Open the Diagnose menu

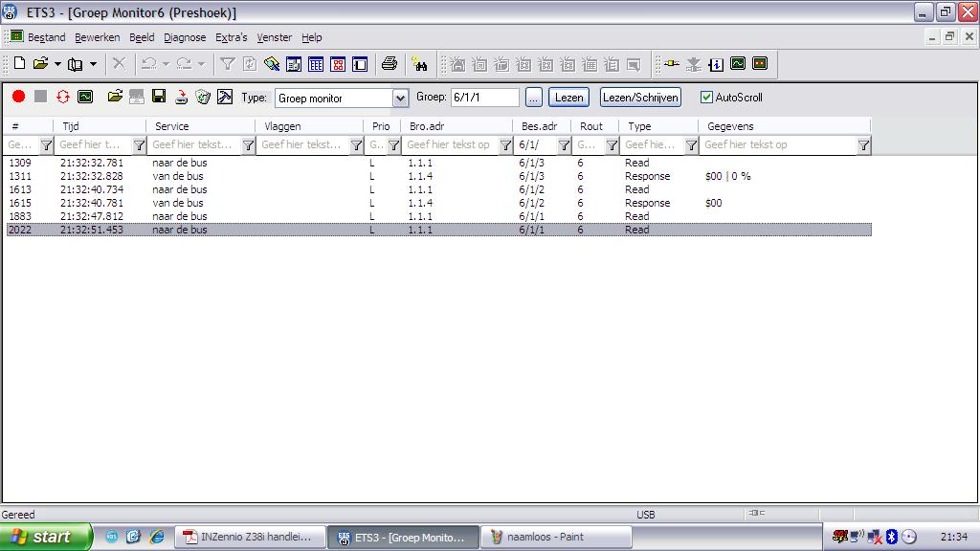[185, 37]
